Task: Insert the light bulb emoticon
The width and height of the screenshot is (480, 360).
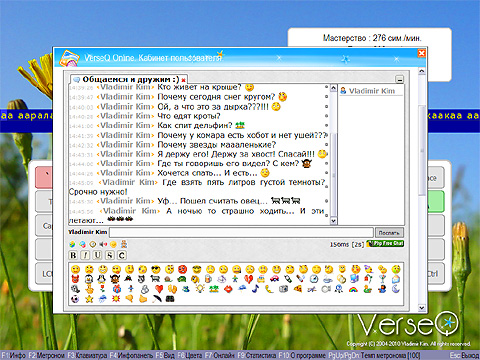Action: click(x=200, y=288)
